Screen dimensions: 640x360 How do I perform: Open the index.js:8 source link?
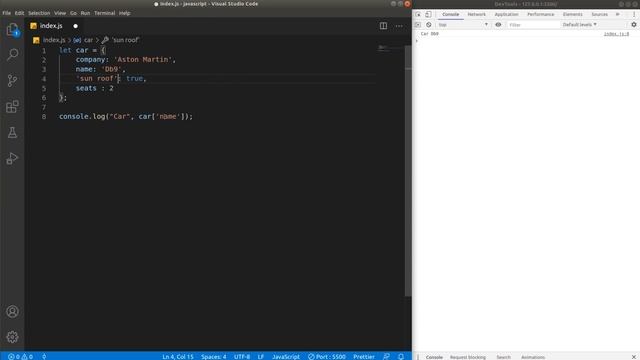pyautogui.click(x=616, y=34)
